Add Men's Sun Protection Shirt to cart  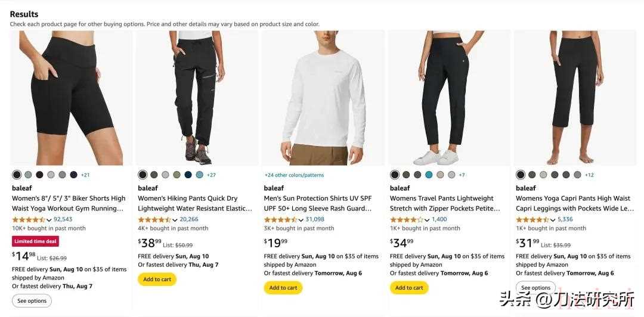click(283, 287)
